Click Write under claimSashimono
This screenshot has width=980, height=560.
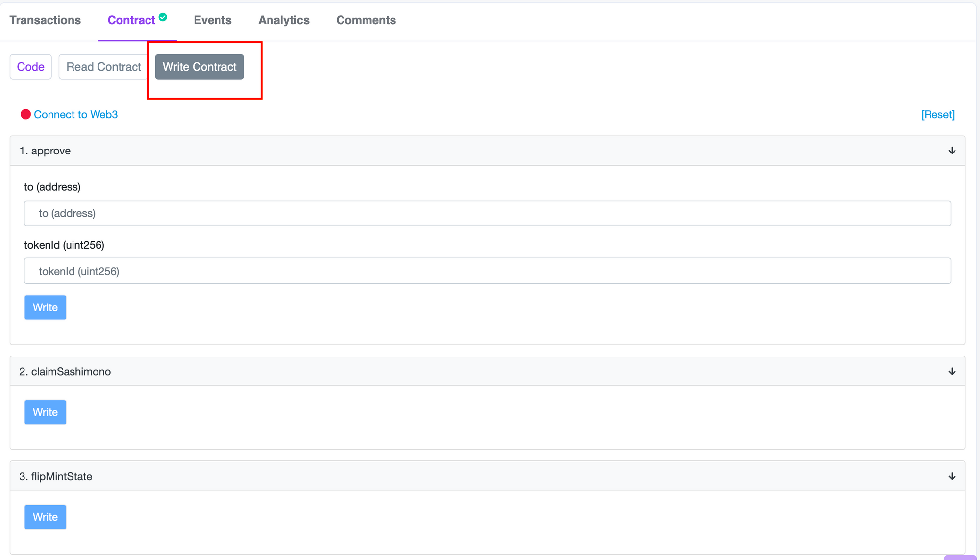pos(45,412)
